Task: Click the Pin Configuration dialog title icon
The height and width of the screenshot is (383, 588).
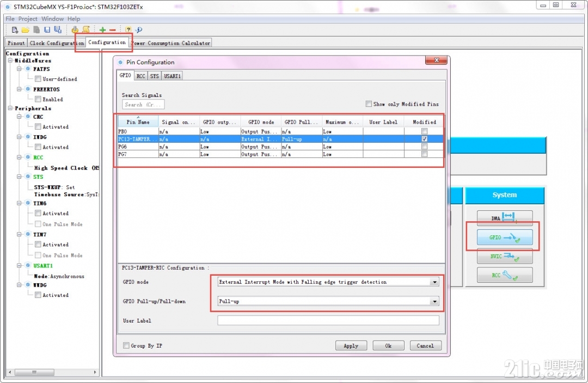Action: pos(120,62)
